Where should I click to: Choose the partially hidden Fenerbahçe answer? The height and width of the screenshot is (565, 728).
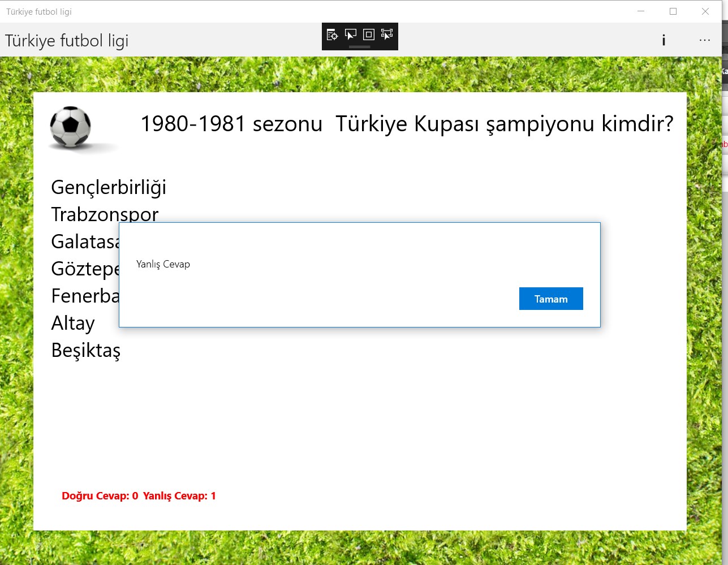[x=85, y=296]
